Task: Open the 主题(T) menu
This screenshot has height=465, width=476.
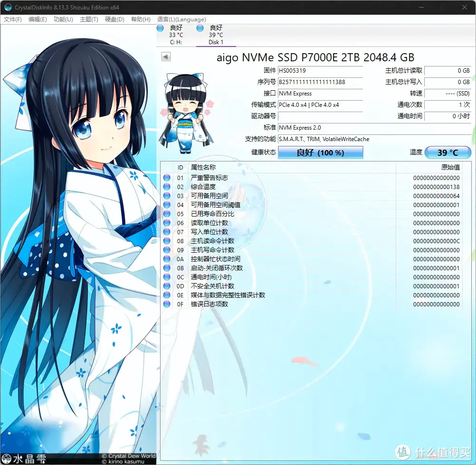Action: tap(89, 19)
